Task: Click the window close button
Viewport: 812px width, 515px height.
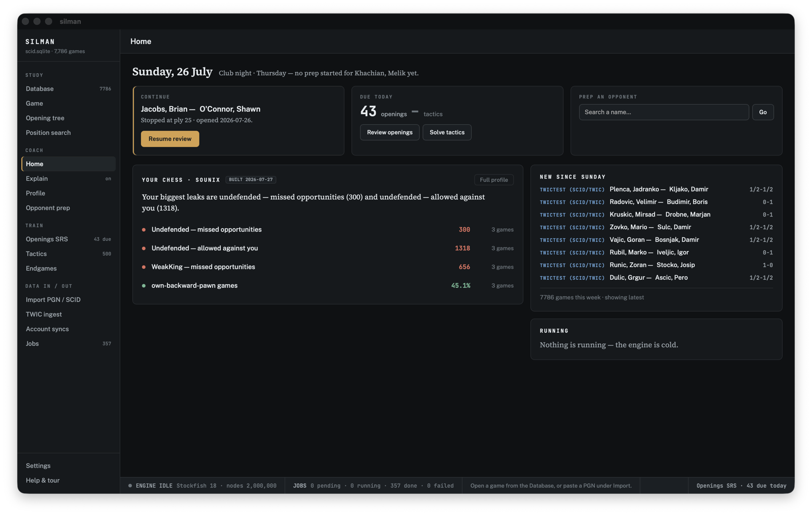Action: click(x=25, y=22)
